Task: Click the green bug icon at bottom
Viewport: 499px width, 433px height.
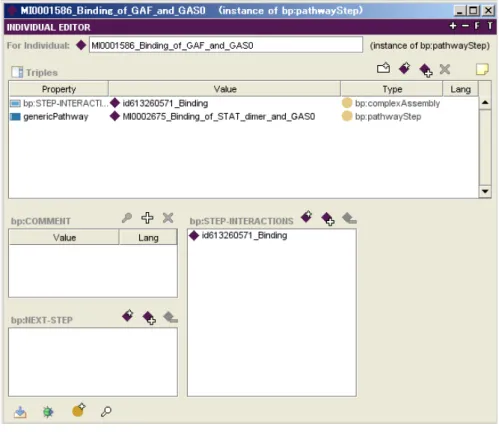Action: coord(48,412)
